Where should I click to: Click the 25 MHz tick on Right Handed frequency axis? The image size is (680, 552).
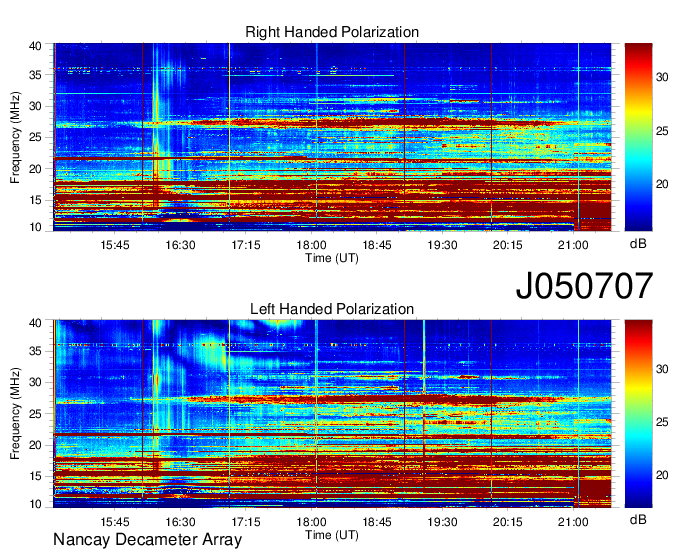click(x=36, y=137)
